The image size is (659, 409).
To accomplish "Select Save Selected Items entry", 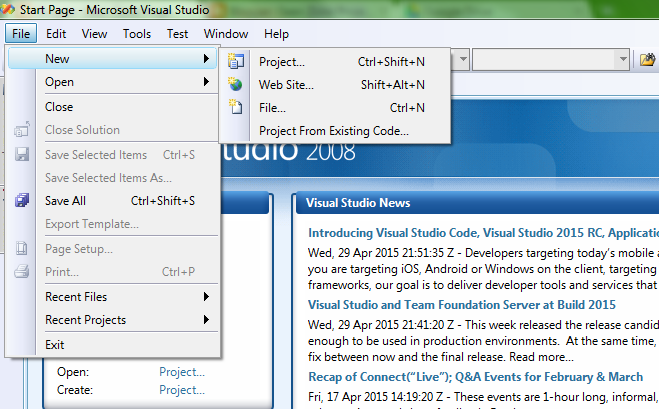I will [x=112, y=155].
